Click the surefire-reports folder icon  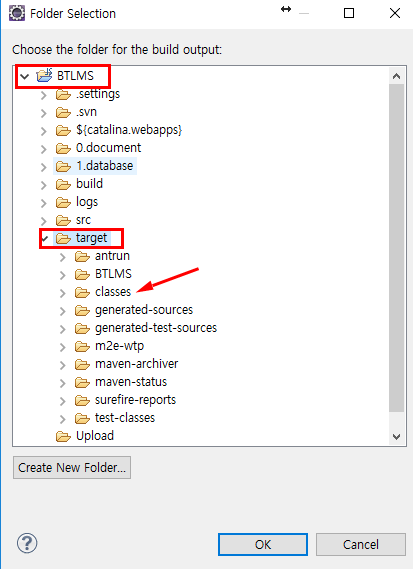point(82,401)
